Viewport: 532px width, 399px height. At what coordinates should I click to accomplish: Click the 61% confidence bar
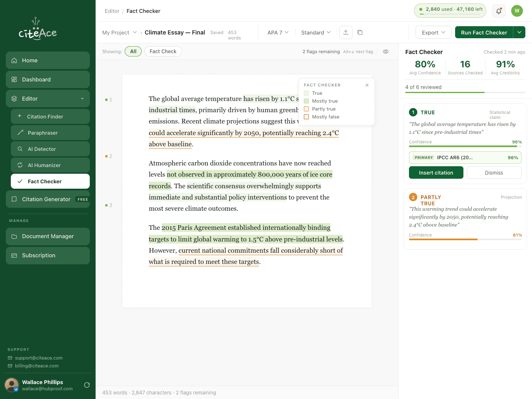[x=465, y=239]
